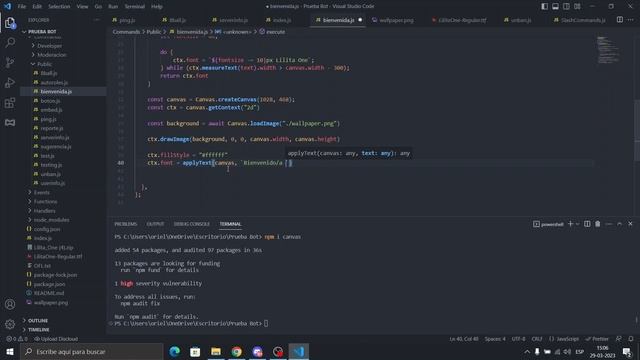Open Chrome from taskbar
The image size is (640, 360).
point(237,351)
